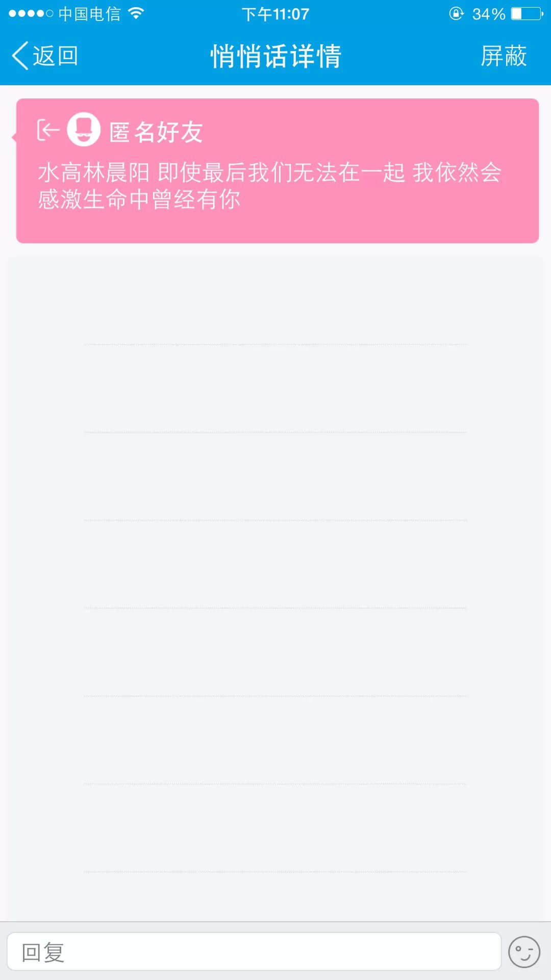Tap the pink bubble's left pointer tail
Image resolution: width=551 pixels, height=980 pixels.
(14, 137)
